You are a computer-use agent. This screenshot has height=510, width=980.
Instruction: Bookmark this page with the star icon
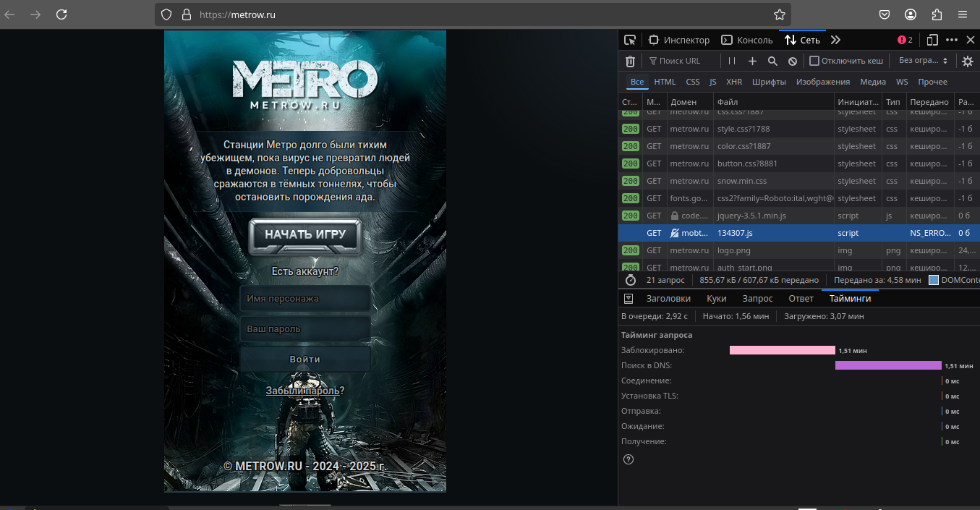(779, 14)
